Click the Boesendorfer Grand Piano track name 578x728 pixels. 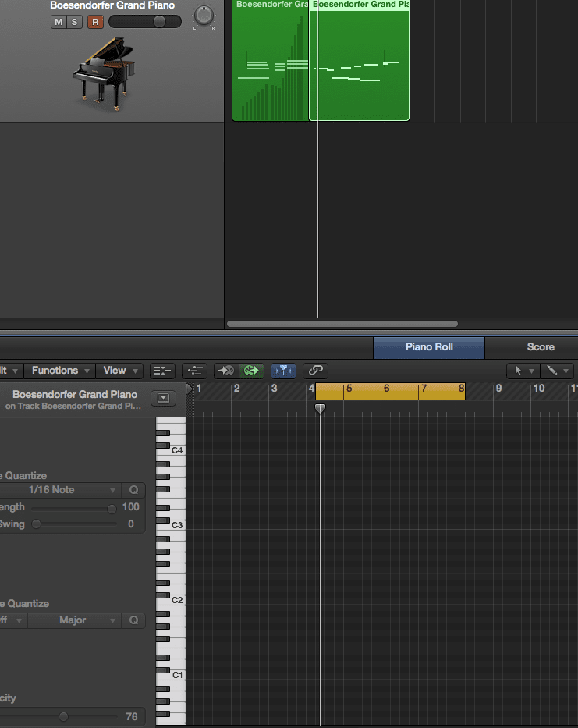pos(112,5)
